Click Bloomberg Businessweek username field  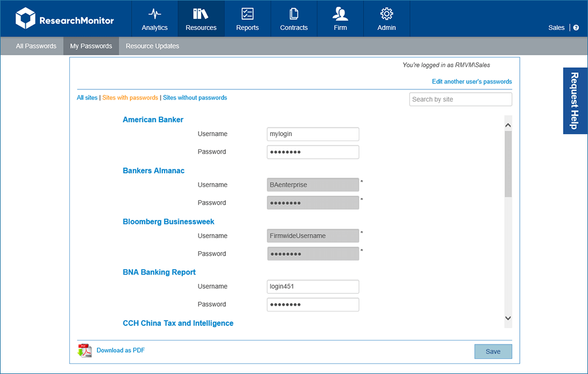click(313, 236)
